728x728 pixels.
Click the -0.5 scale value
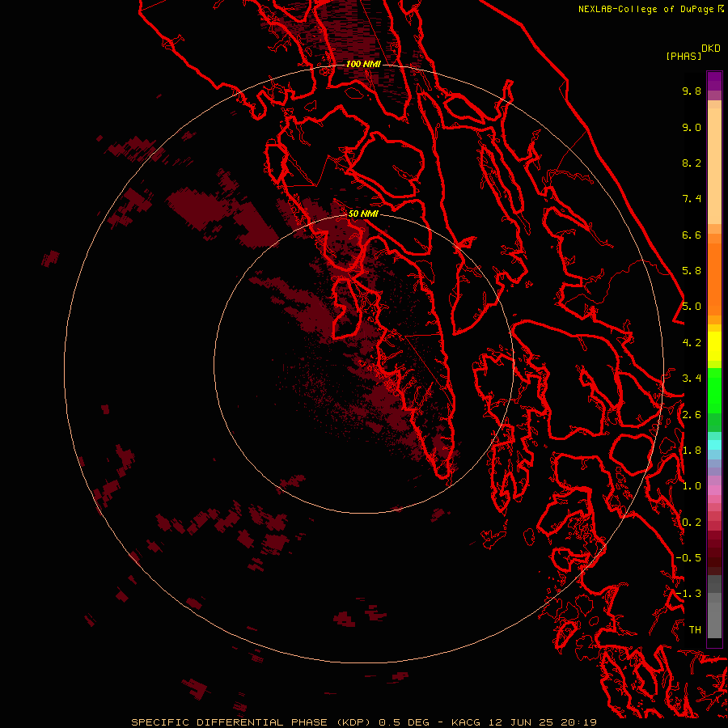688,558
